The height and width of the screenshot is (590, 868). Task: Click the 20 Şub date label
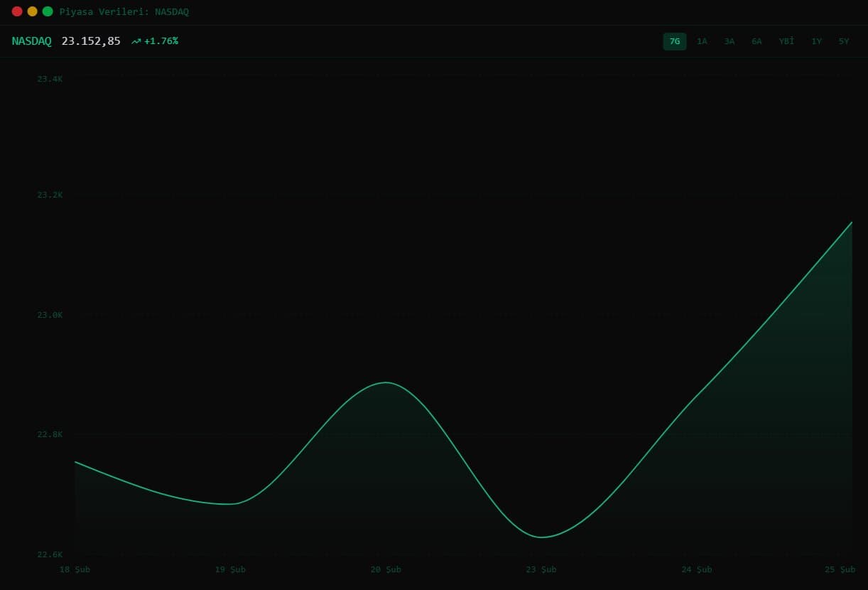[x=386, y=569]
